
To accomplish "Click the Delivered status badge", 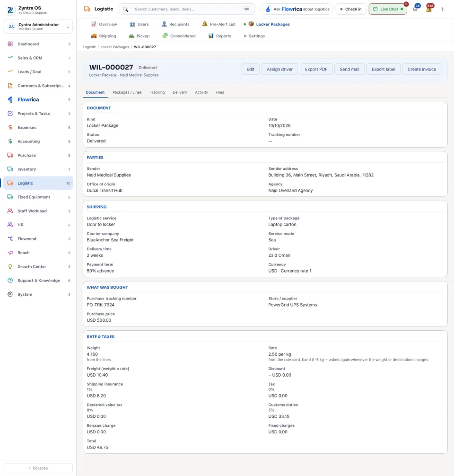I will pos(148,68).
